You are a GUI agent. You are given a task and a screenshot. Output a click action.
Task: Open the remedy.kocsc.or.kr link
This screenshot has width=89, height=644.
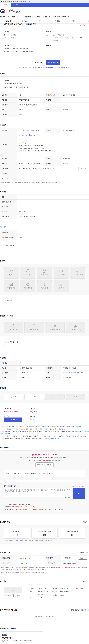click(x=24, y=507)
